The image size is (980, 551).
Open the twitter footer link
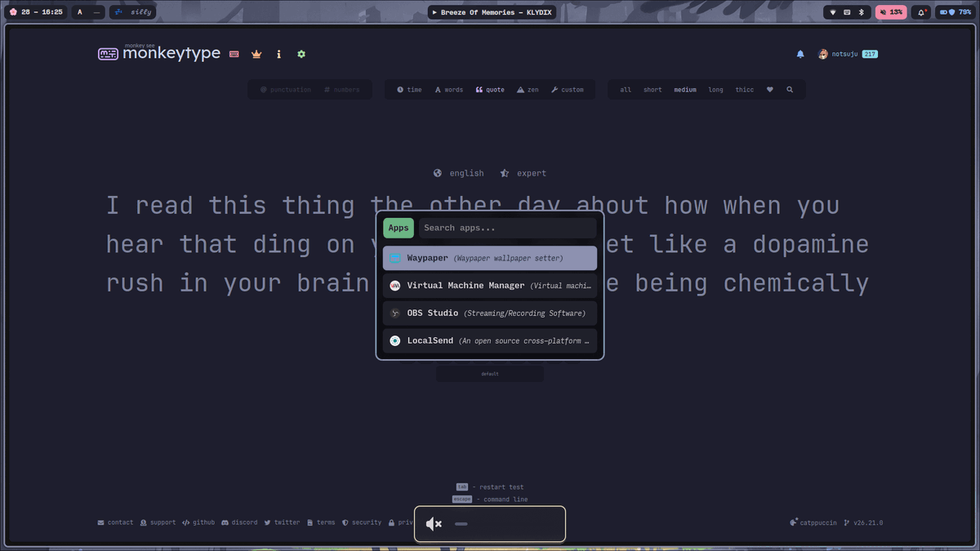pyautogui.click(x=282, y=522)
